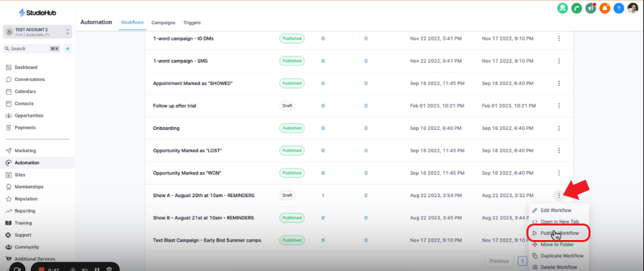Viewport: 644px width, 271px height.
Task: Open actions menu for 1-word campaign - SMS
Action: click(559, 61)
